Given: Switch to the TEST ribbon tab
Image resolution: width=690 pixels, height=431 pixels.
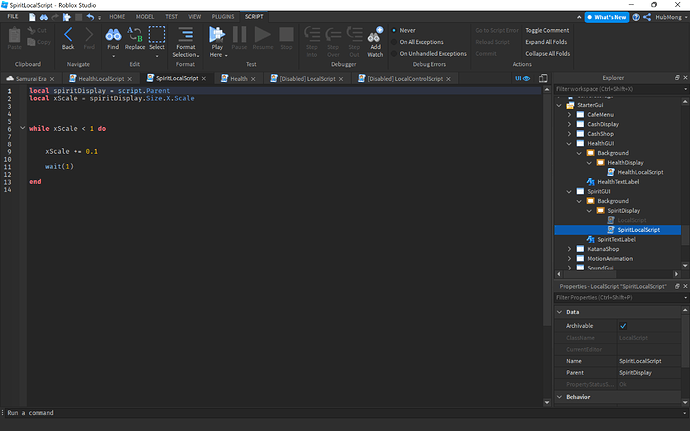Looking at the screenshot, I should click(x=172, y=17).
